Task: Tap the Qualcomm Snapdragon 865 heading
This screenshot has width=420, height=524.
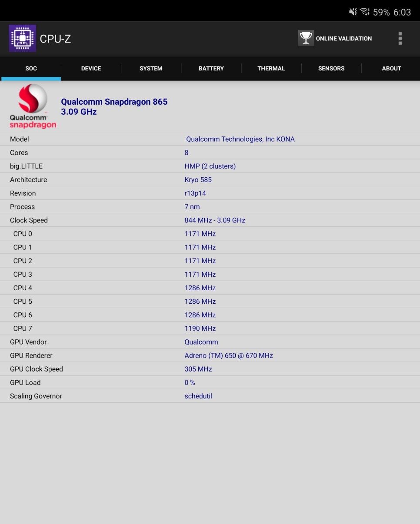Action: (114, 102)
